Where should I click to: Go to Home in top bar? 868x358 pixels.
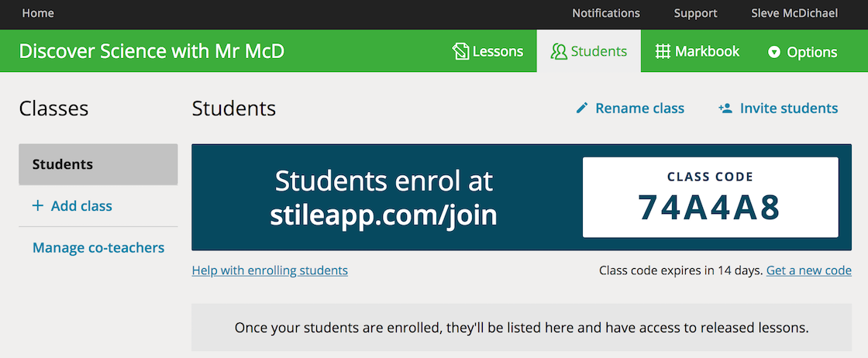tap(38, 13)
